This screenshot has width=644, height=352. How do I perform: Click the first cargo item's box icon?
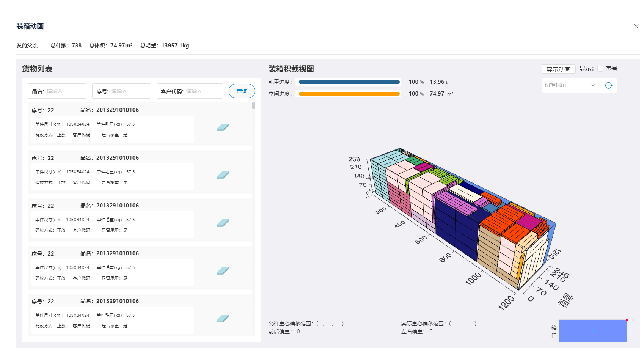223,127
